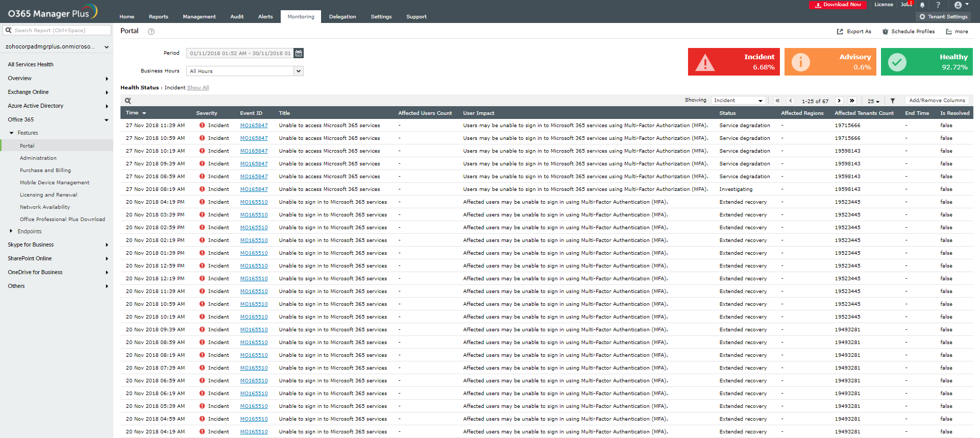
Task: Click the notification bell icon
Action: [922, 5]
